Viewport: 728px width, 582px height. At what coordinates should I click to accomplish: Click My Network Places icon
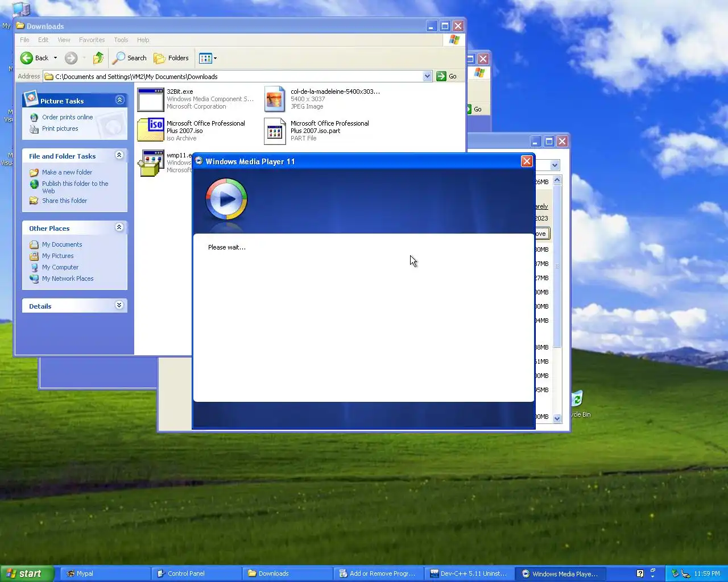[x=34, y=278]
